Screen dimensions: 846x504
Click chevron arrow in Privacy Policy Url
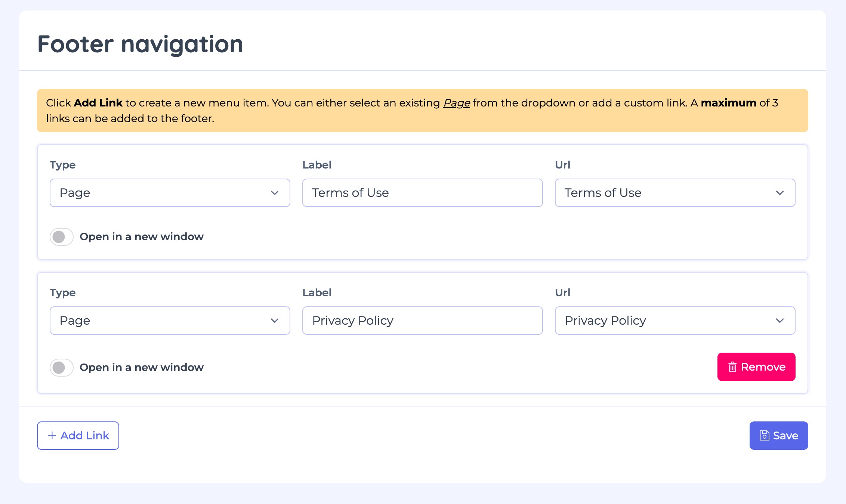click(779, 321)
